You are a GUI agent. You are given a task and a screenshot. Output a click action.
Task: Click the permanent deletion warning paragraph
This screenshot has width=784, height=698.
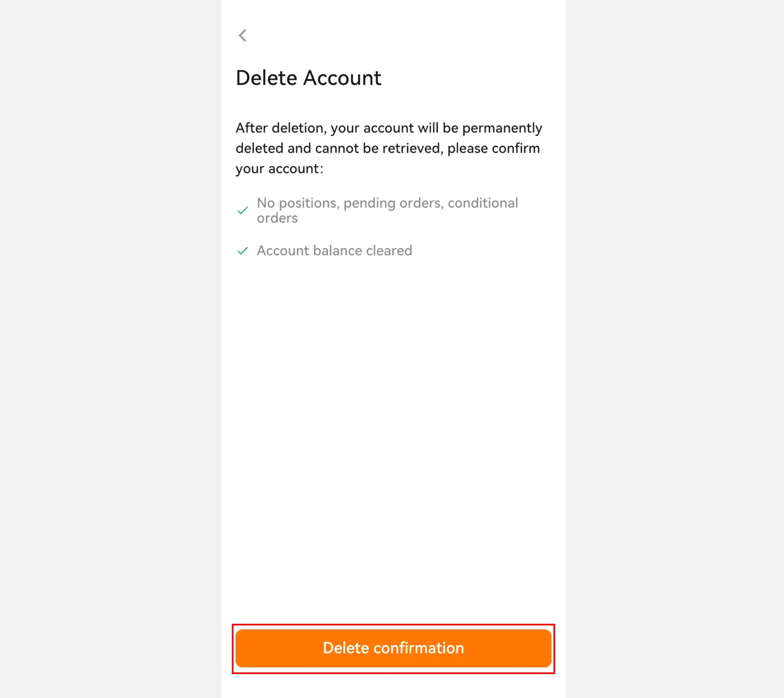coord(389,148)
